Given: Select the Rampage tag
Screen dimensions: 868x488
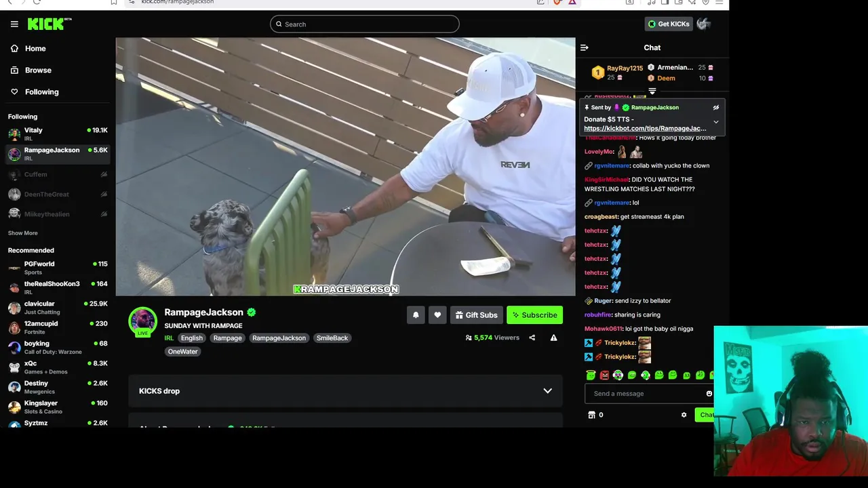Looking at the screenshot, I should [227, 338].
